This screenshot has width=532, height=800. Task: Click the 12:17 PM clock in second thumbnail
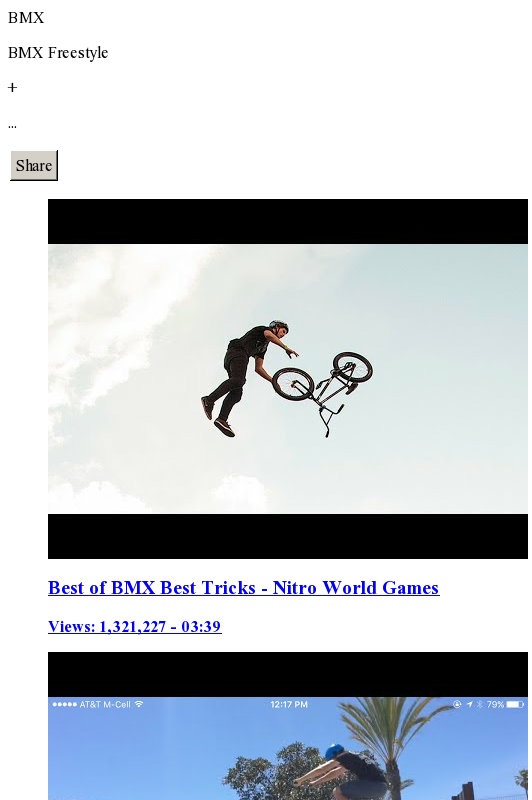(x=289, y=705)
